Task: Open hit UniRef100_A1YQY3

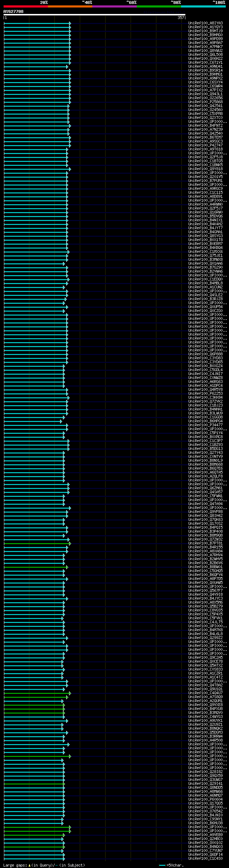Action: (205, 27)
